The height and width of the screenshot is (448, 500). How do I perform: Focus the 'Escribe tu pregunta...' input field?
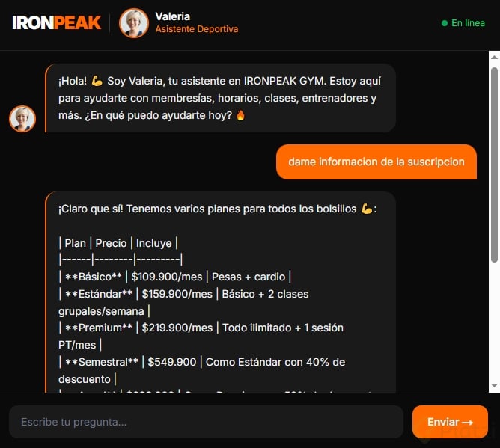point(206,422)
